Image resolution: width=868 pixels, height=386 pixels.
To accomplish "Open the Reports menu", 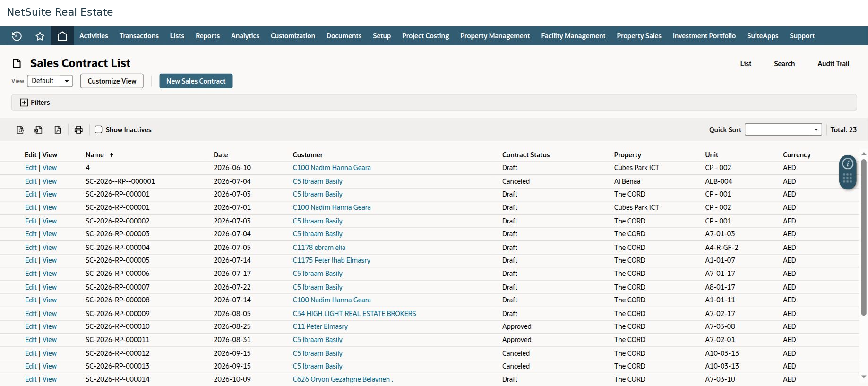I will point(207,36).
